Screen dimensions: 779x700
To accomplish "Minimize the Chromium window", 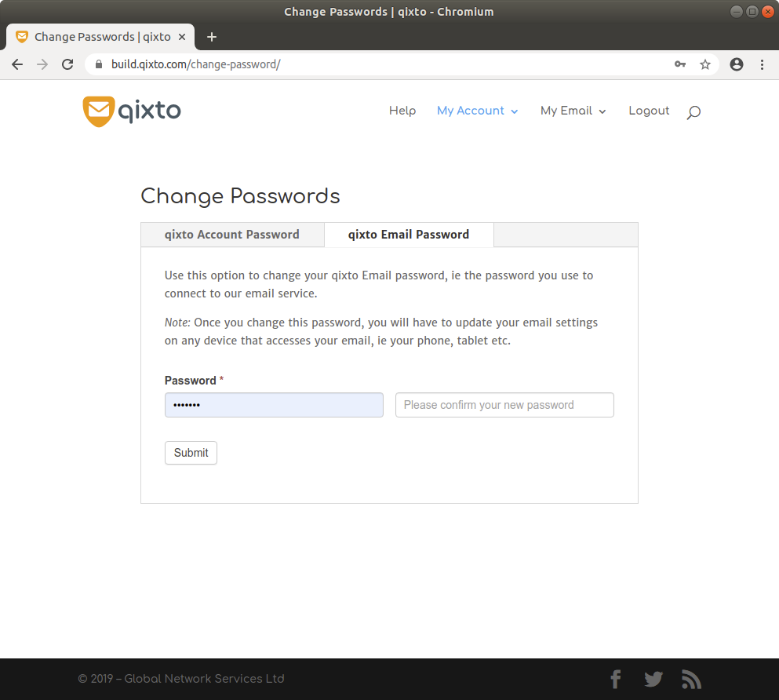I will pyautogui.click(x=737, y=12).
